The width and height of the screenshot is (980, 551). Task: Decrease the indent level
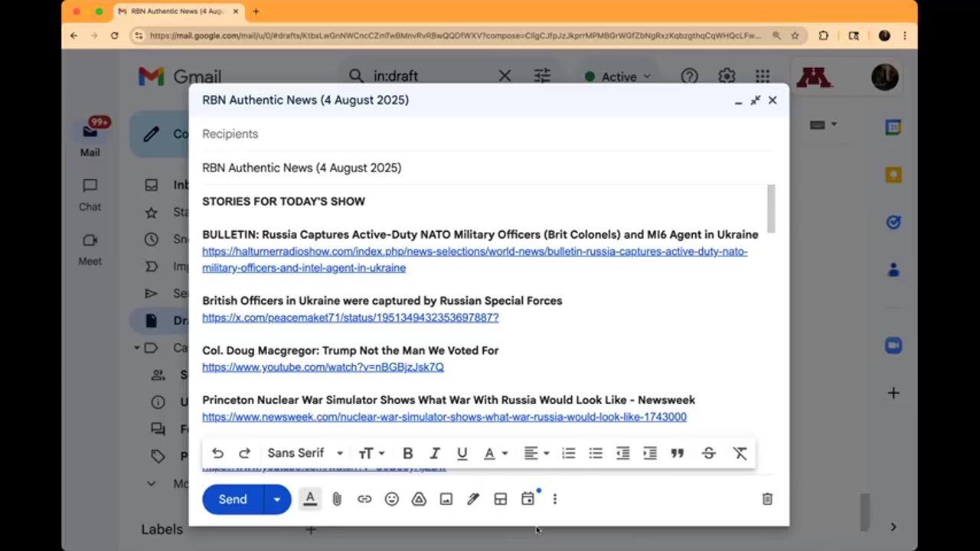point(622,453)
